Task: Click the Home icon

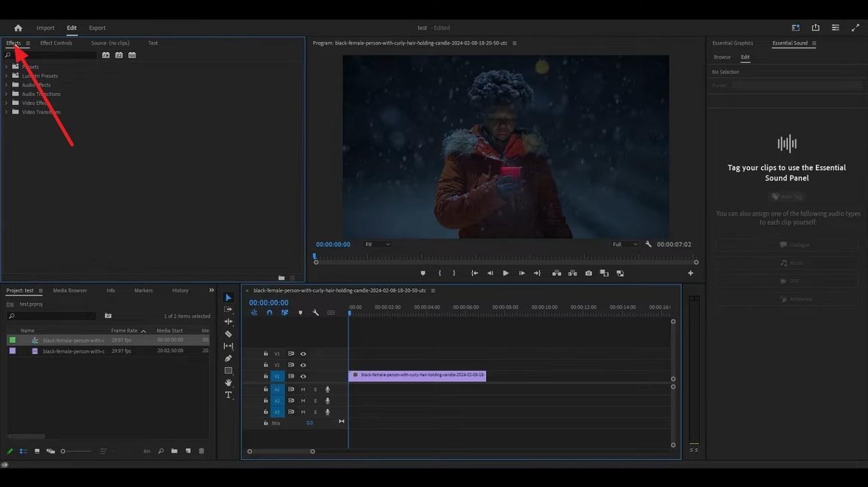Action: click(18, 28)
